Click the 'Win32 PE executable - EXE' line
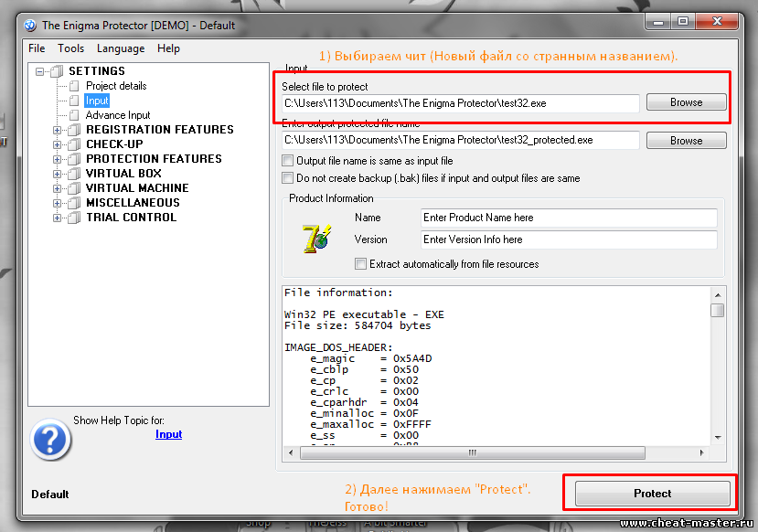This screenshot has width=758, height=532. pos(364,314)
